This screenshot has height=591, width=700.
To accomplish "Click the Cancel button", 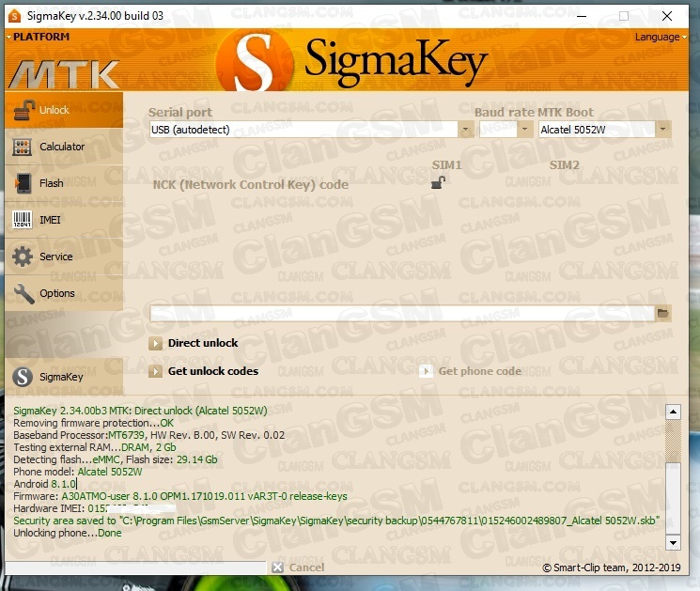I will 298,568.
